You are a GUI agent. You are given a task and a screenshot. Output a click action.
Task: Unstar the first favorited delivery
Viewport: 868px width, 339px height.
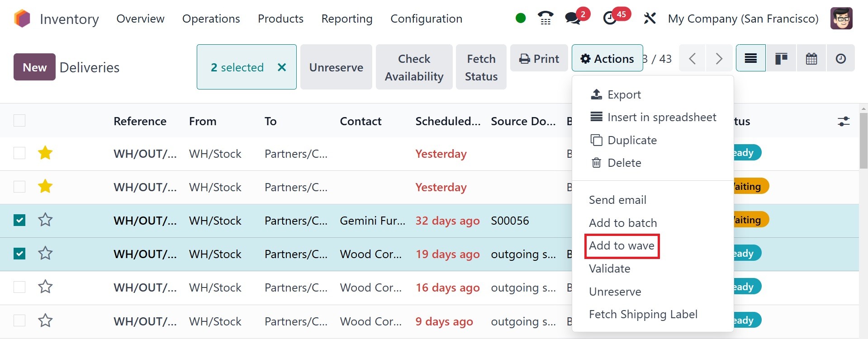pos(45,153)
